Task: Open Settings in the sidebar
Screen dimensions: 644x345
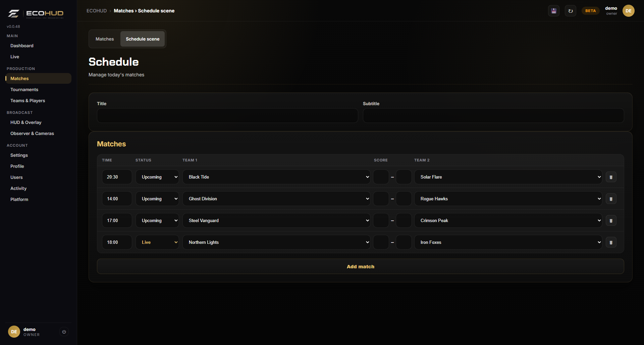Action: pos(38,155)
